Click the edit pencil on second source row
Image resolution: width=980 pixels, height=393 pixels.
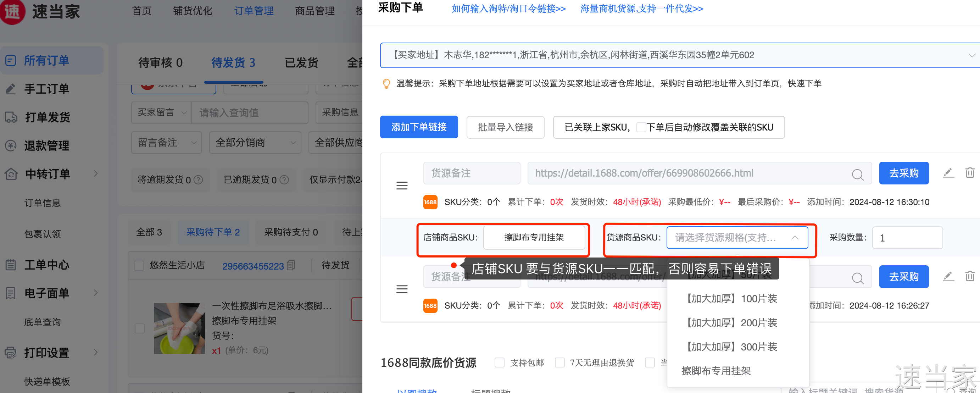948,276
